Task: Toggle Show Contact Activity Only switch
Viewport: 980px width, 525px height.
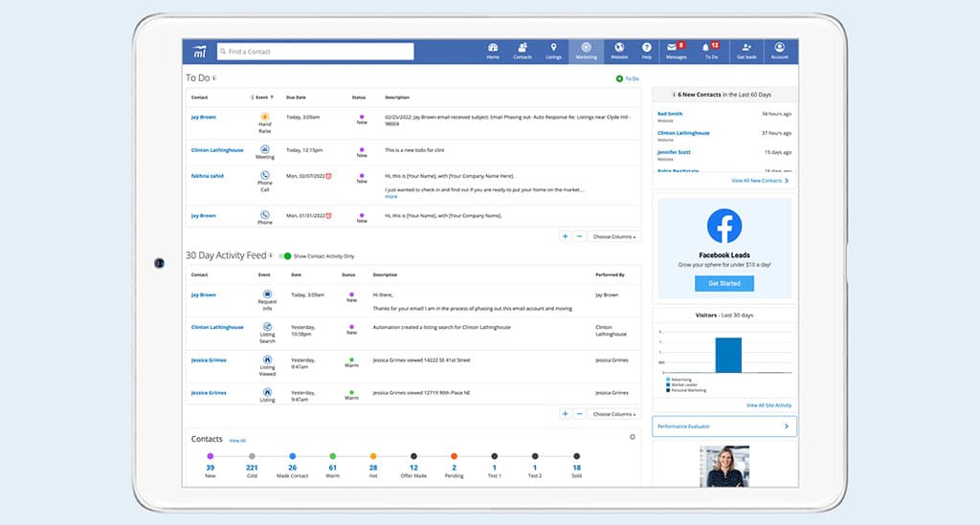Action: [x=285, y=256]
